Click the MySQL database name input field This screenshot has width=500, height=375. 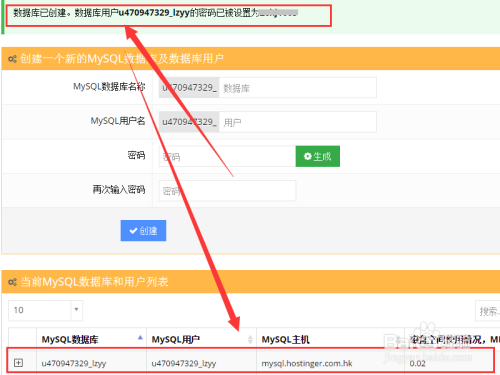tap(298, 88)
